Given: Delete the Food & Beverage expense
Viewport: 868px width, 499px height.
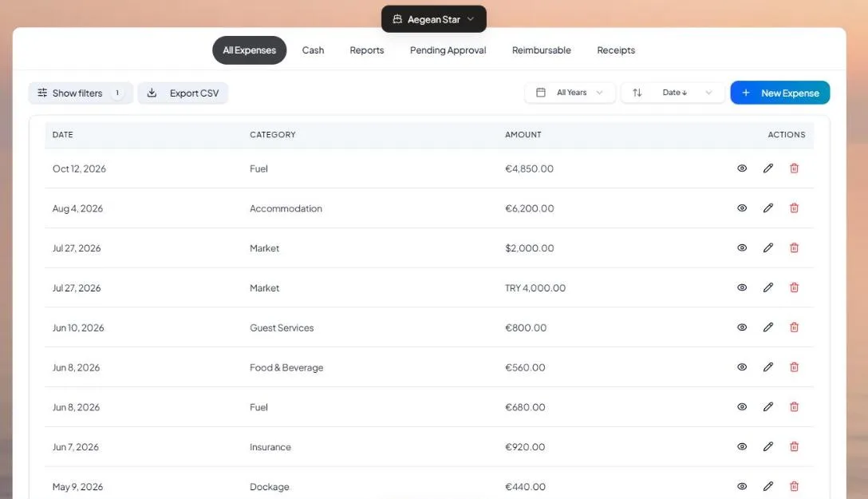Looking at the screenshot, I should tap(794, 367).
